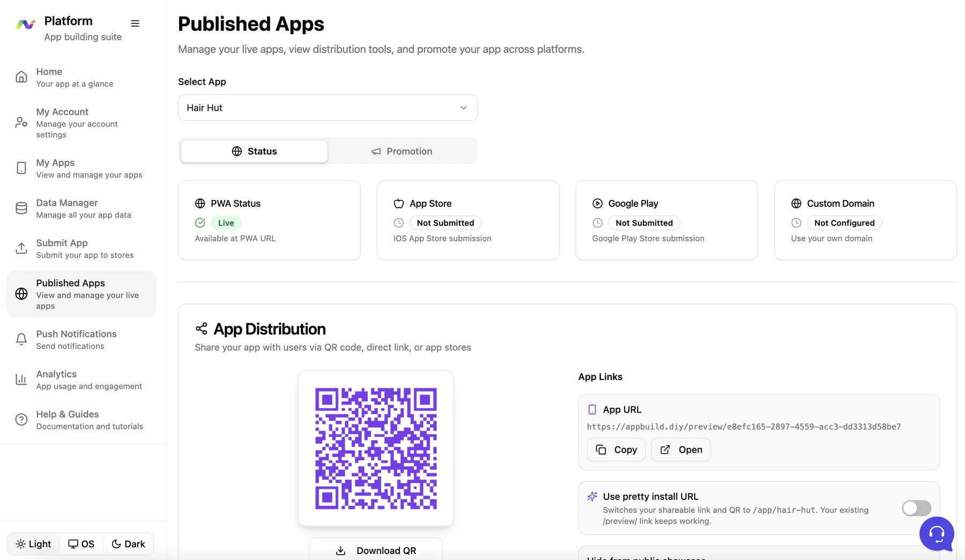Click the PWA Status card
Image resolution: width=965 pixels, height=560 pixels.
pos(269,220)
